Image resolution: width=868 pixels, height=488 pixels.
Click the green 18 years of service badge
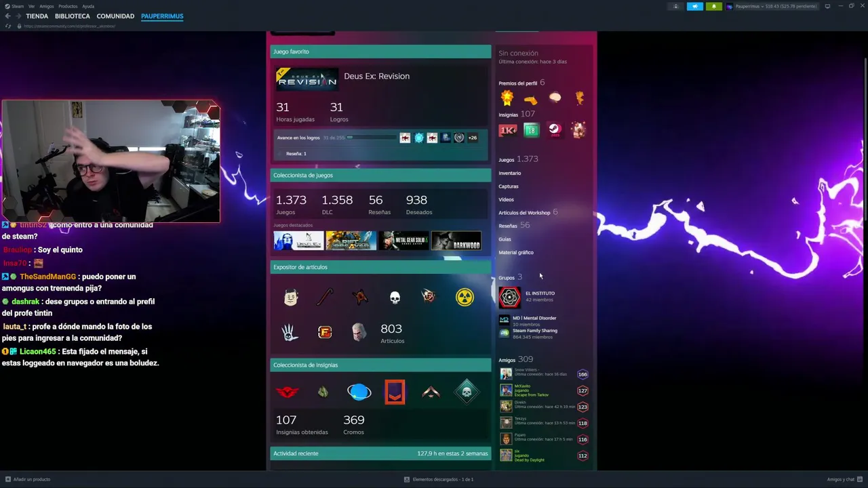coord(531,130)
